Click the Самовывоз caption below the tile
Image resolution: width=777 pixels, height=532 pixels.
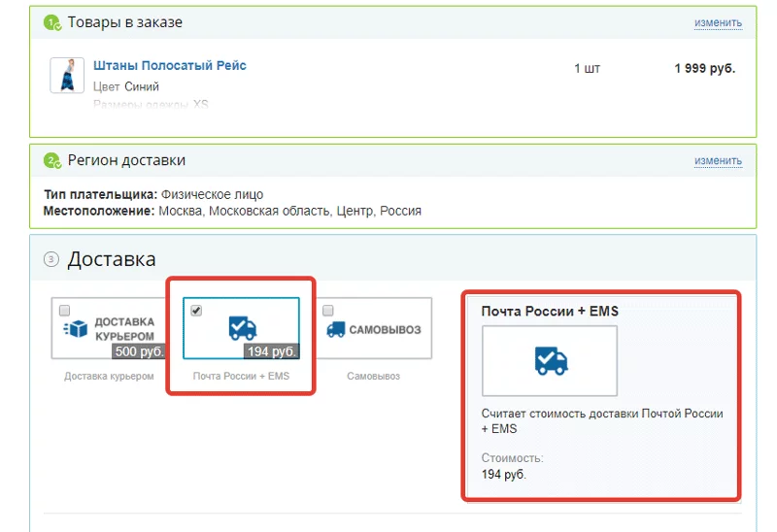(x=373, y=376)
